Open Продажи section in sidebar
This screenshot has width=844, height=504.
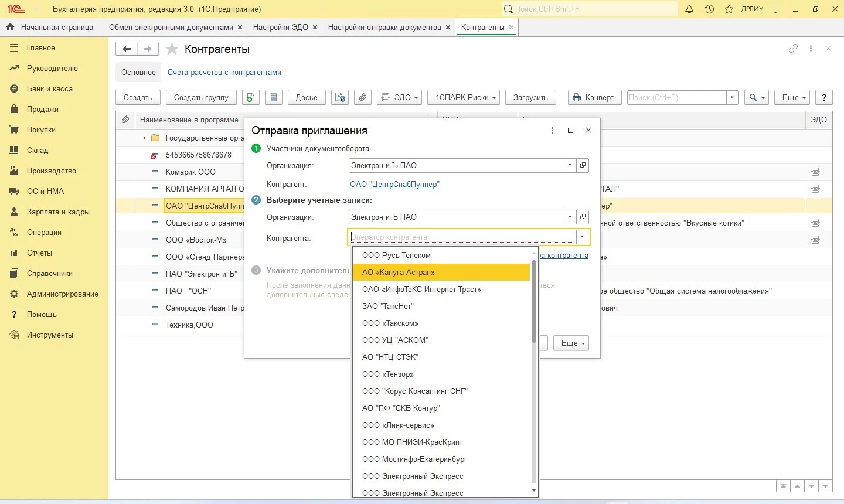coord(42,109)
